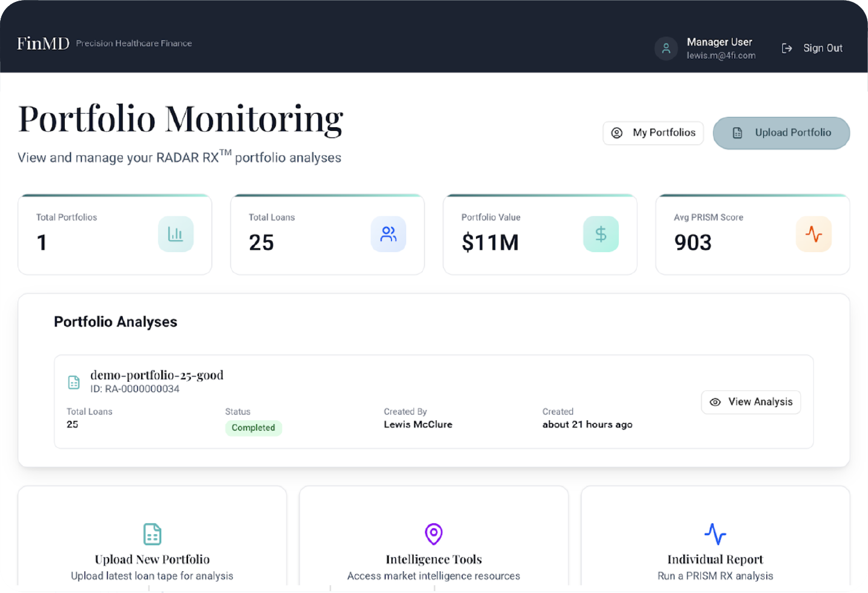The height and width of the screenshot is (593, 868).
Task: Click the pulse icon in Avg PRISM Score
Action: tap(813, 234)
